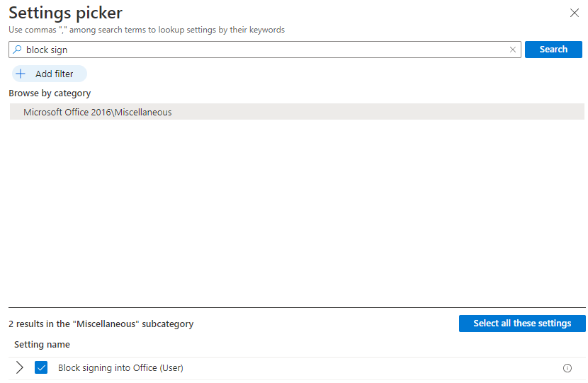Focus the 'block sign' search field
Viewport: 588px width, 383px height.
point(265,50)
